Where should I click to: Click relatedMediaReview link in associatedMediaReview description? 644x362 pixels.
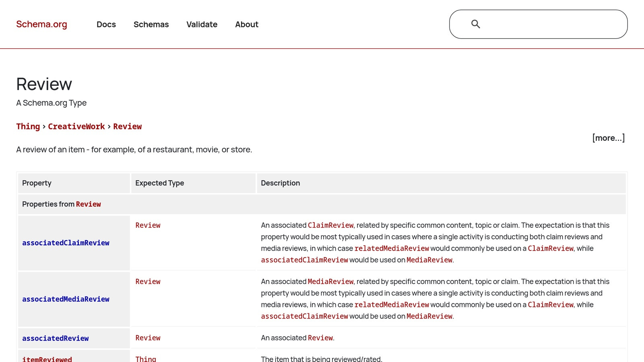[x=392, y=305]
